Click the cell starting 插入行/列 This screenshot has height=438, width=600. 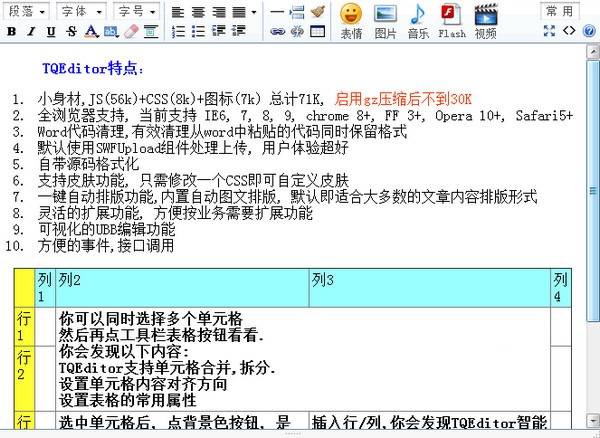[x=429, y=421]
